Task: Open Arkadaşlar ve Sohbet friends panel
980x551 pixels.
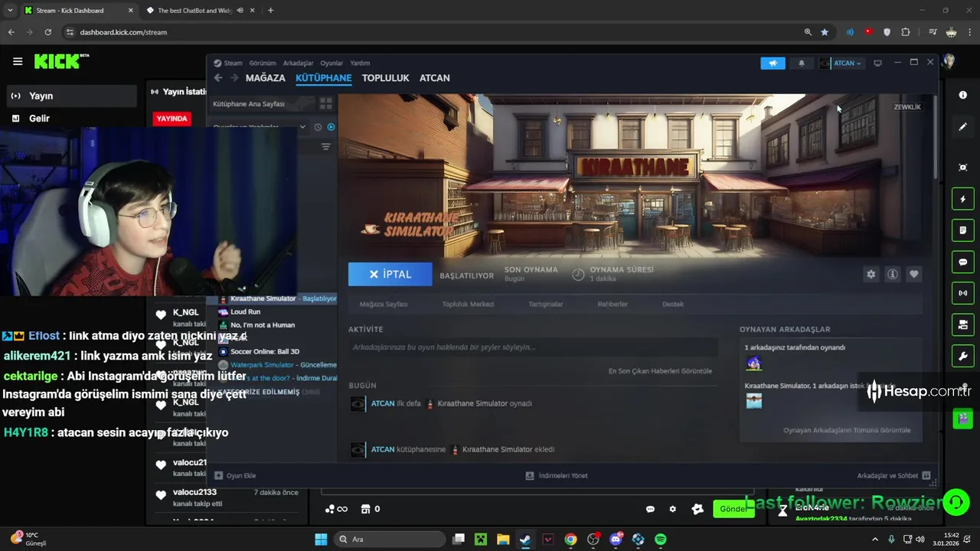Action: click(893, 475)
